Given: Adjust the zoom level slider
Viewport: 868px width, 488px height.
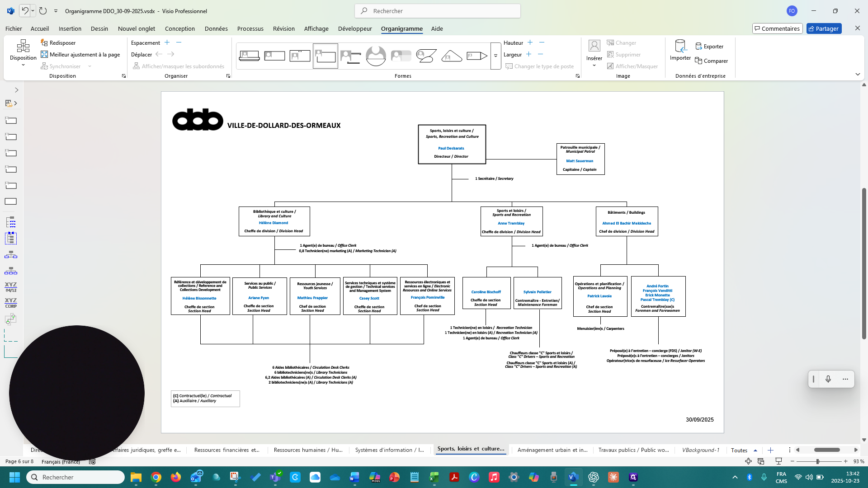Looking at the screenshot, I should 817,461.
